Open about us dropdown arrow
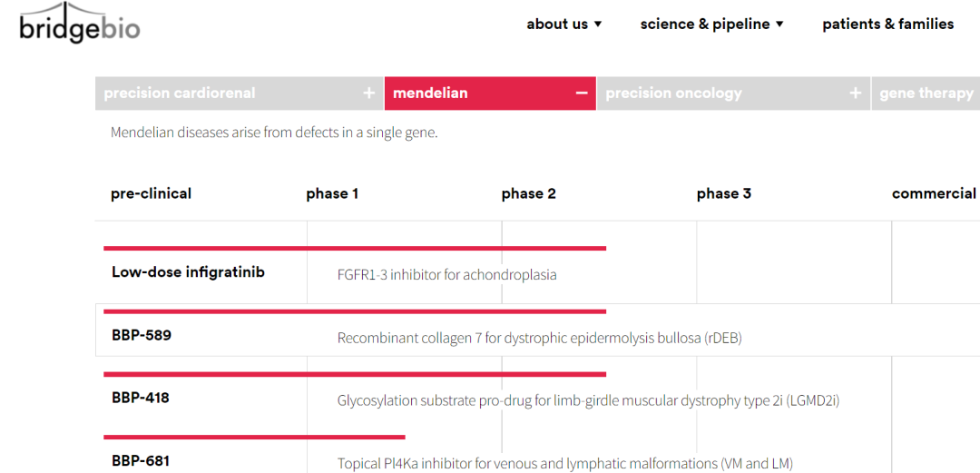Screen dimensions: 980x473 (597, 25)
